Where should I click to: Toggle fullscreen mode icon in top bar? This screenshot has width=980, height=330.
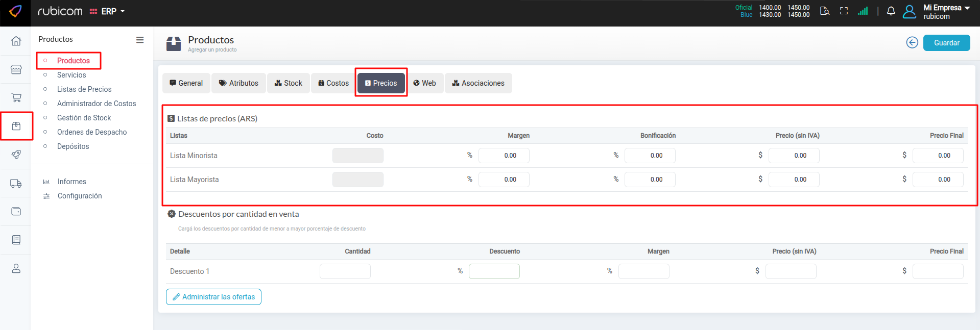point(844,11)
